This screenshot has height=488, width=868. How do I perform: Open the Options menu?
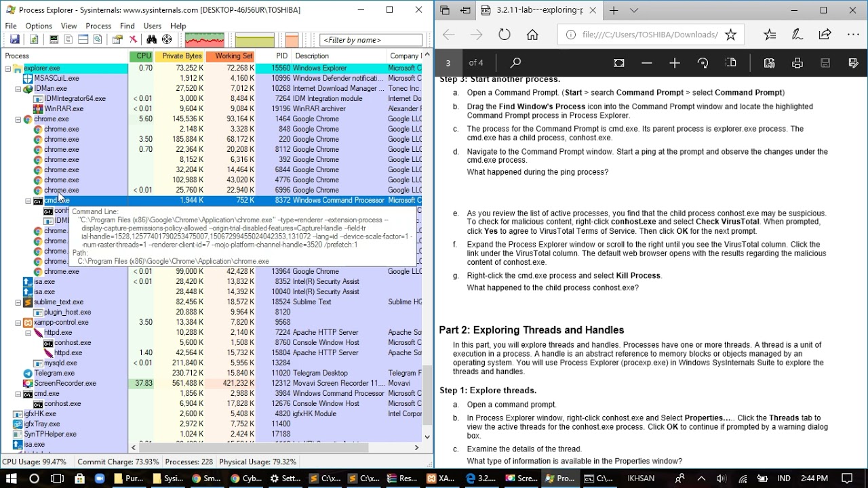(39, 26)
